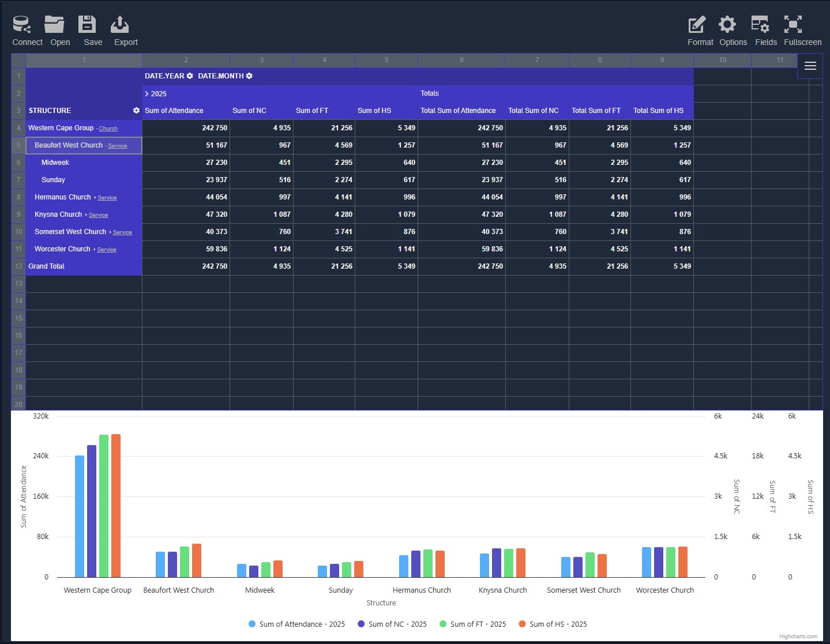830x644 pixels.
Task: Click the Open report icon
Action: coord(59,27)
